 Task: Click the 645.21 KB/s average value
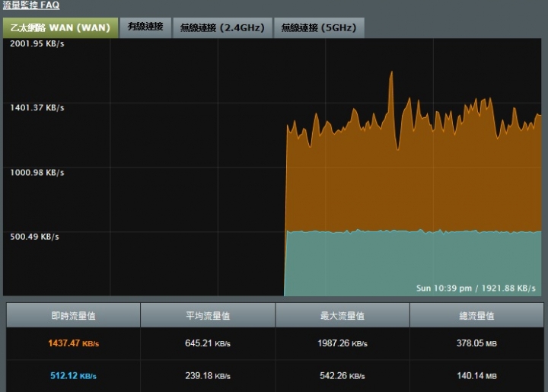point(208,343)
